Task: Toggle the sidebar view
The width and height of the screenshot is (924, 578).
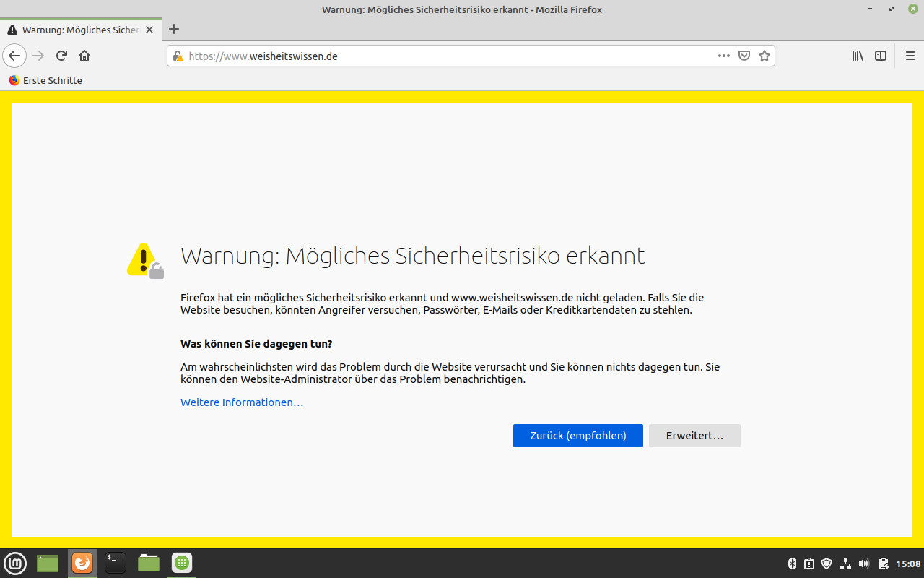Action: point(881,56)
